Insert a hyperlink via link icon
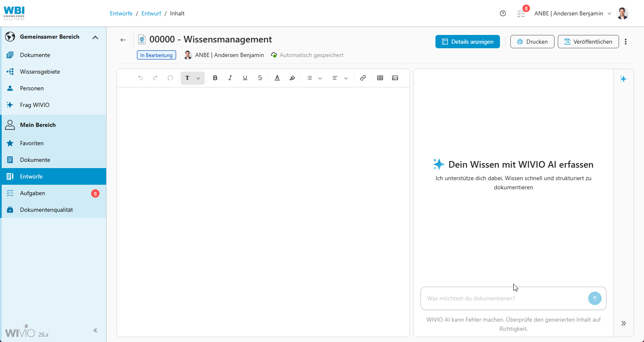644x342 pixels. pos(363,78)
